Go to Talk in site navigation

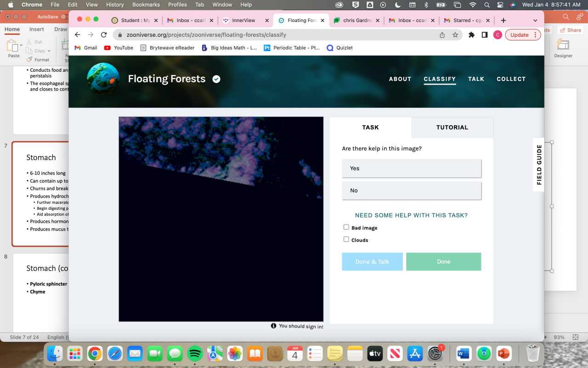[x=476, y=79]
